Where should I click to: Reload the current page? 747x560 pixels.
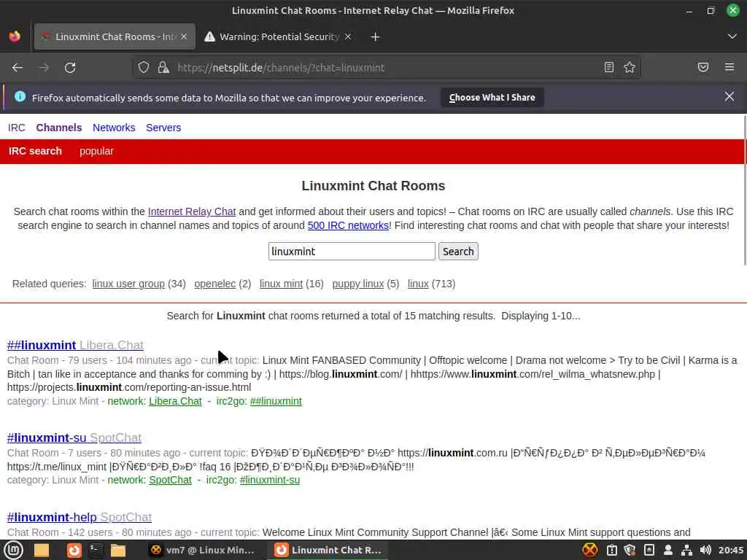pyautogui.click(x=70, y=68)
